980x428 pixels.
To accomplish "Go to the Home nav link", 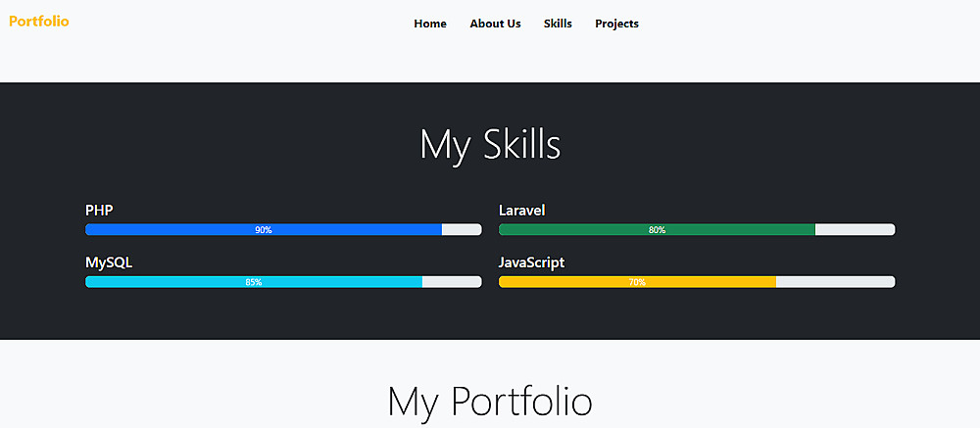I will pos(430,24).
